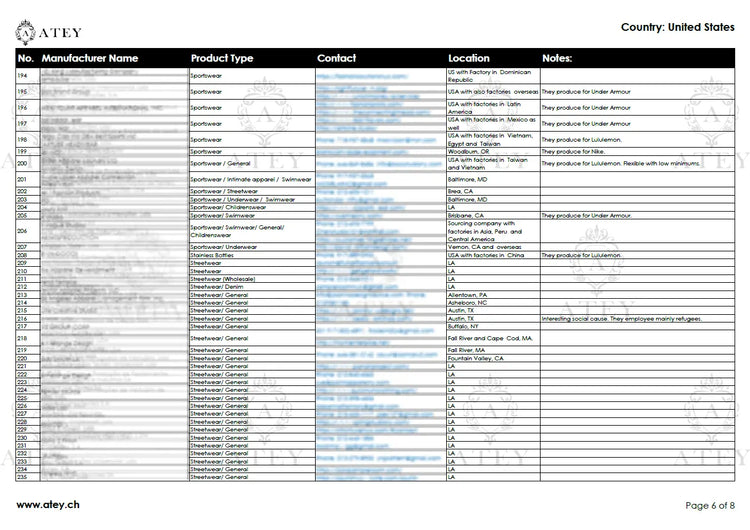Click the 'Stainless Bottles' product type
This screenshot has width=750, height=530.
coord(212,255)
